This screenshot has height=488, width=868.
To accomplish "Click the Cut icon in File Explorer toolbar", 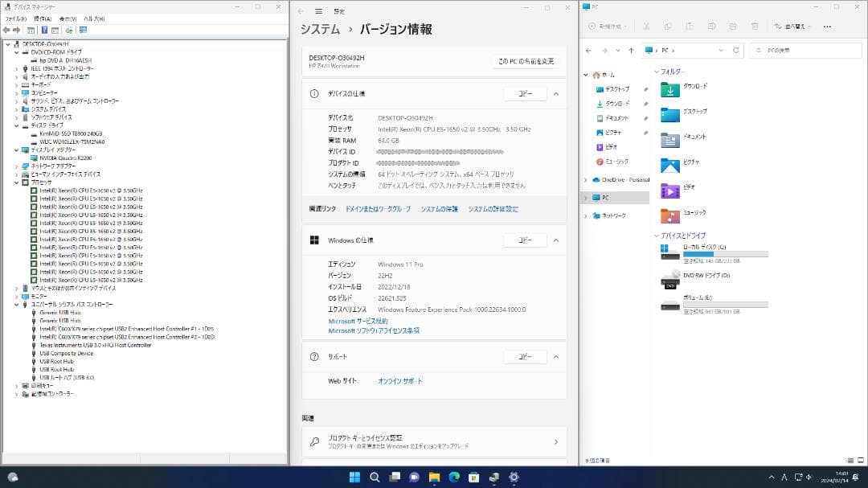I will [646, 25].
